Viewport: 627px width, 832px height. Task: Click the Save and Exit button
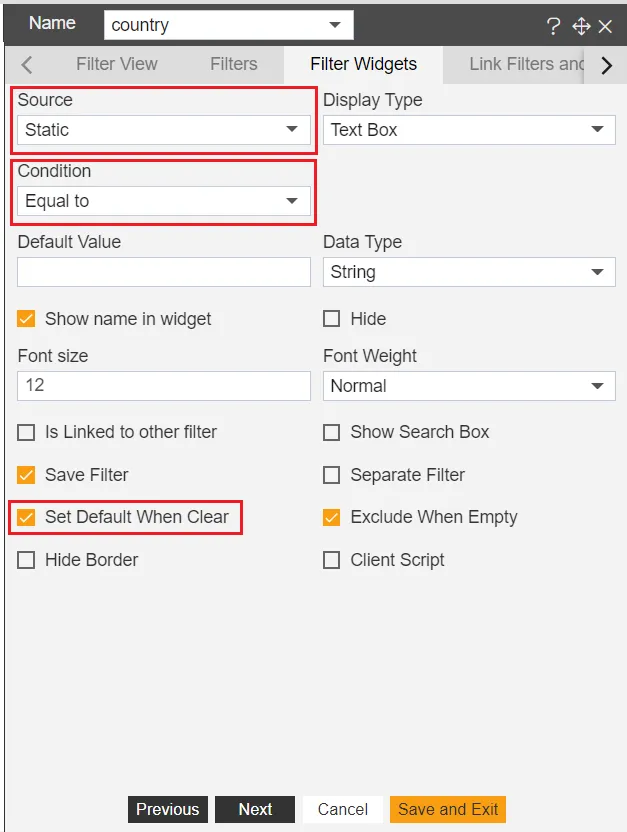pos(448,809)
